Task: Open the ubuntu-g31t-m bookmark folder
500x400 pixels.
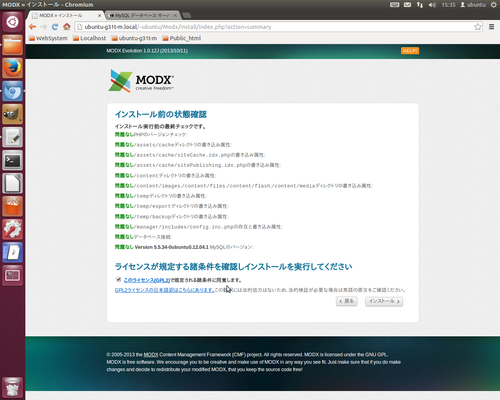Action: [134, 38]
